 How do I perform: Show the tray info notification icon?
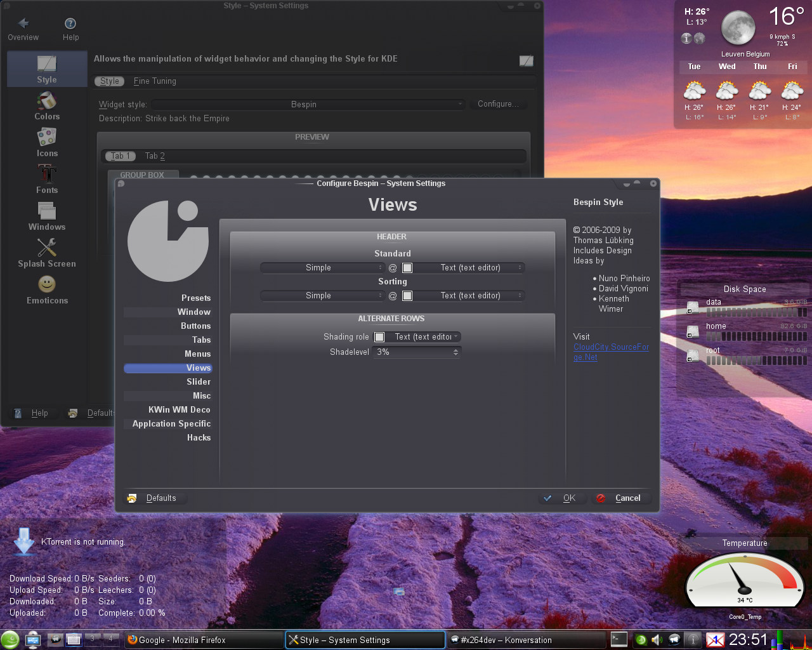point(693,640)
